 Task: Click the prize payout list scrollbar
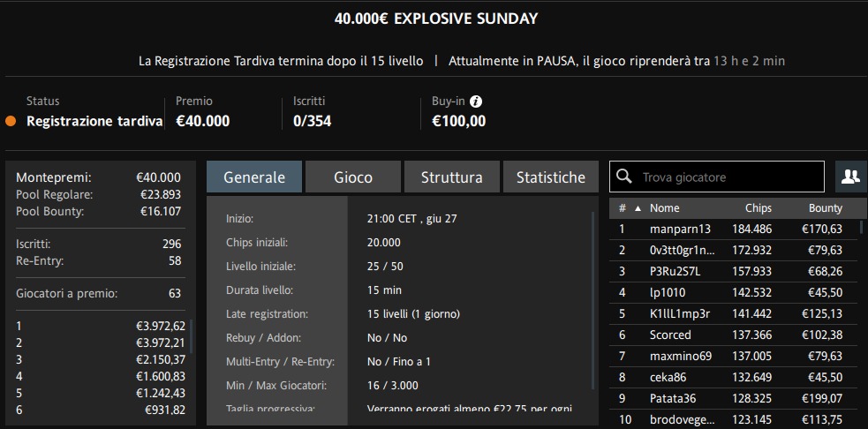tap(192, 336)
